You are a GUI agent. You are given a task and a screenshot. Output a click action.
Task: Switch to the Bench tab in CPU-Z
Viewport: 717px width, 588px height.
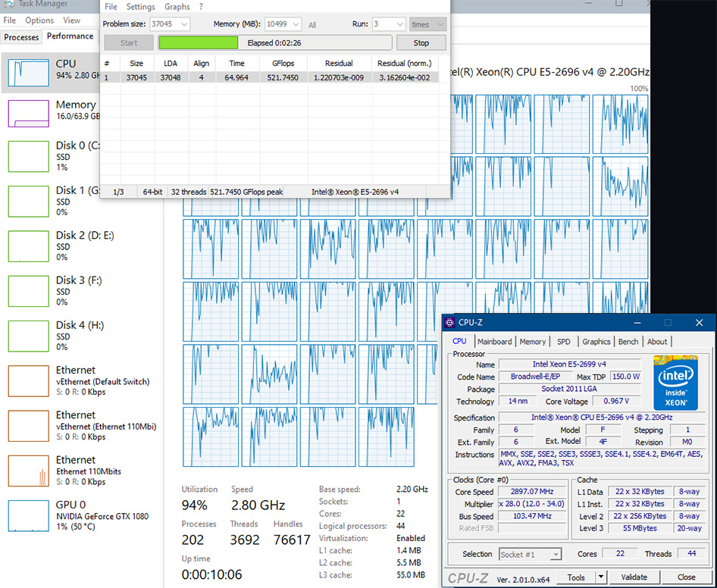click(628, 341)
